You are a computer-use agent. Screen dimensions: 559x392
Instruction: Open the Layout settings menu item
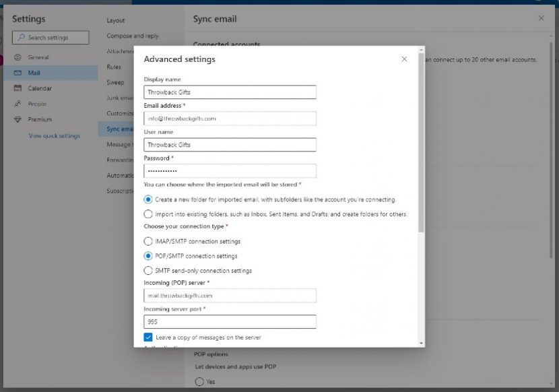[115, 20]
